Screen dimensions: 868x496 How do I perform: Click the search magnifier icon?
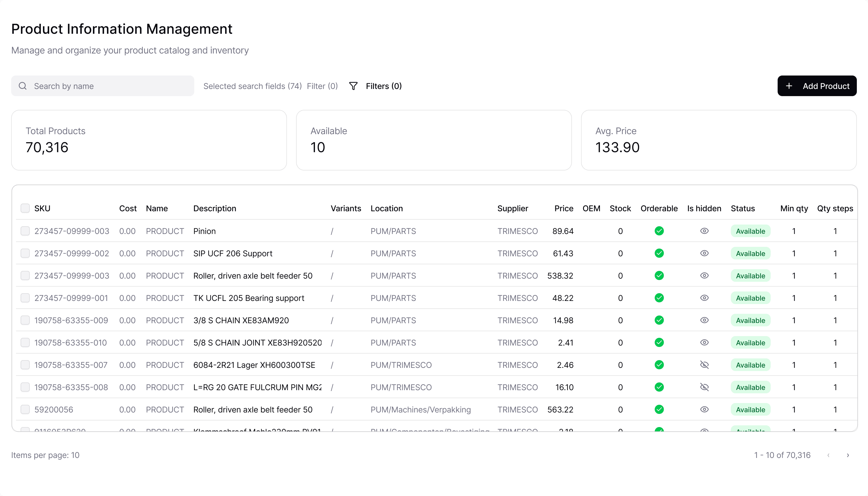23,86
